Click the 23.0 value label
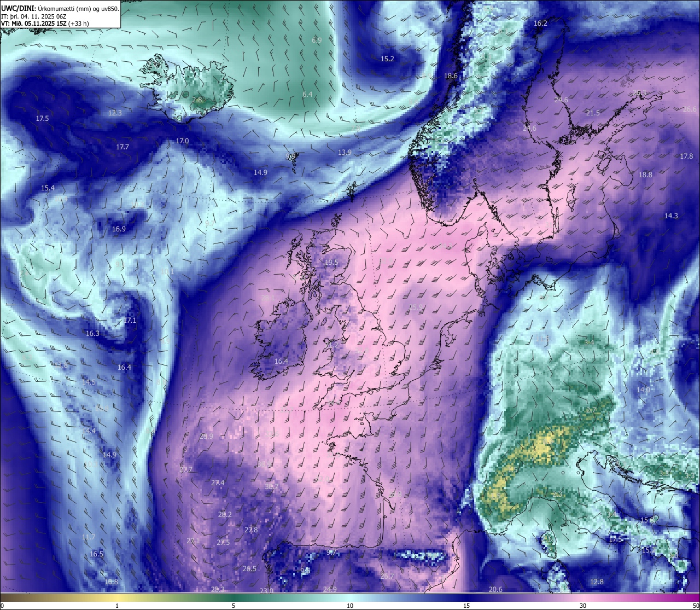 tap(266, 590)
